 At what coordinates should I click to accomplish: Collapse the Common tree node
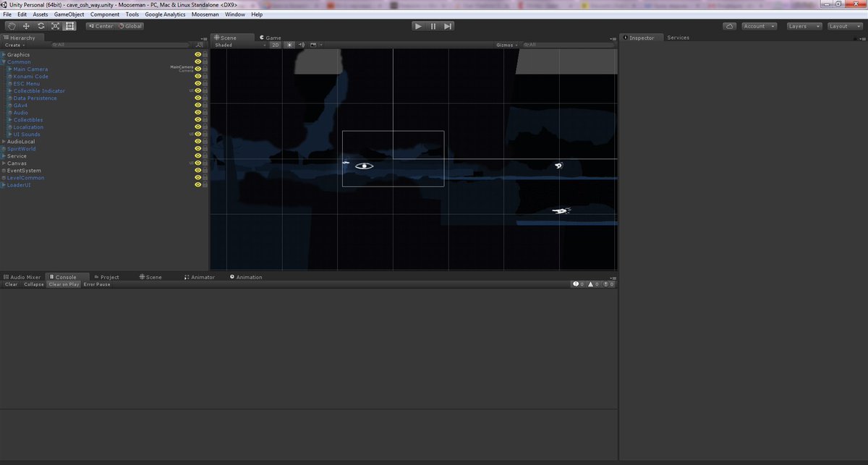(x=4, y=62)
